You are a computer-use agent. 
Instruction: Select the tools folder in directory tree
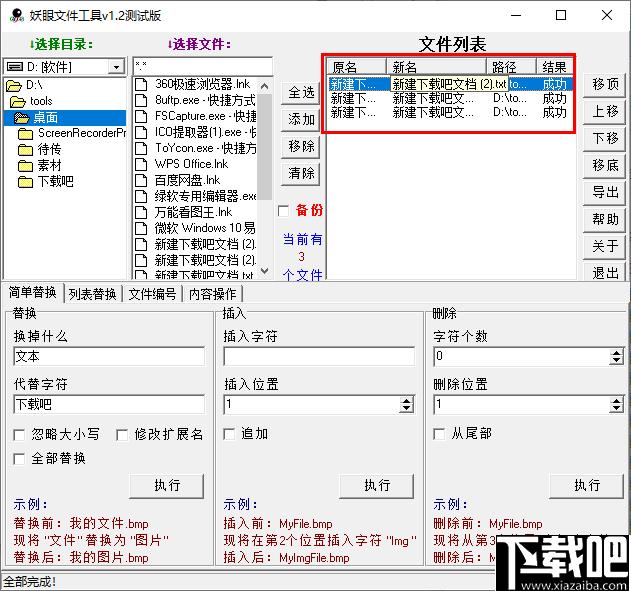tap(31, 101)
